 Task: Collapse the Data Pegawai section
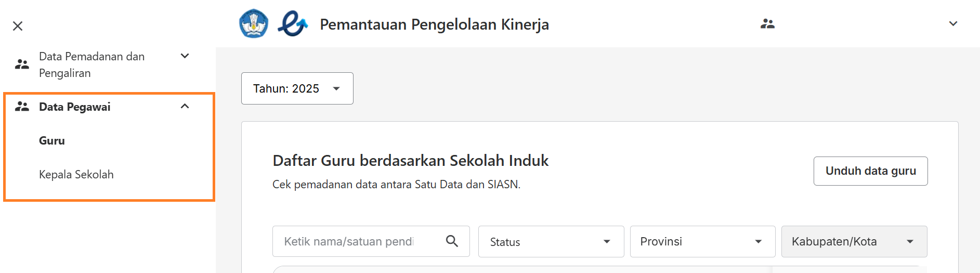pyautogui.click(x=185, y=107)
